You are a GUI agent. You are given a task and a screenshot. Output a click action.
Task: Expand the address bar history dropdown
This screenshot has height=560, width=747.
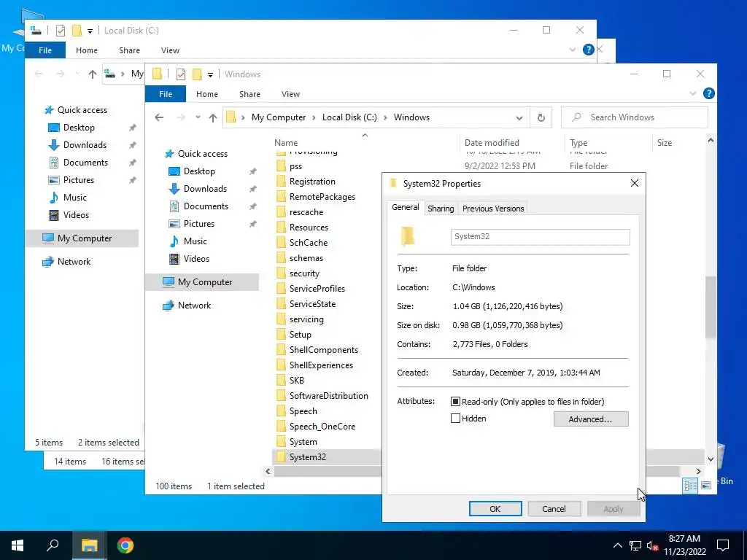click(519, 118)
